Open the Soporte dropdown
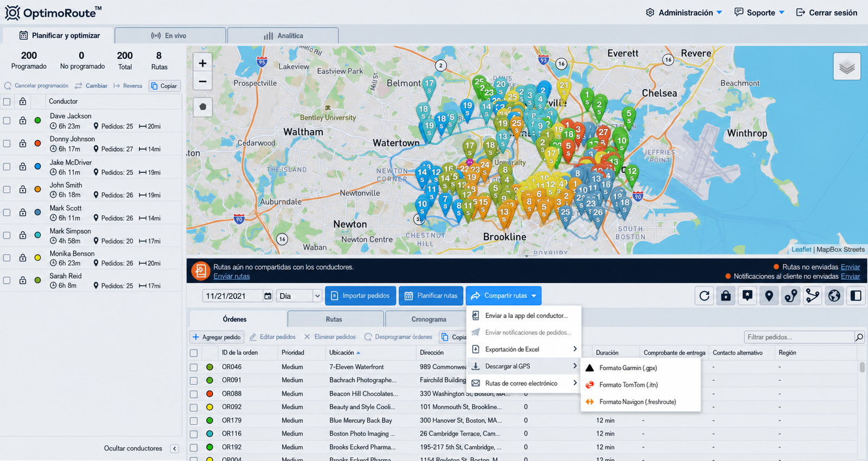This screenshot has width=868, height=461. tap(759, 12)
